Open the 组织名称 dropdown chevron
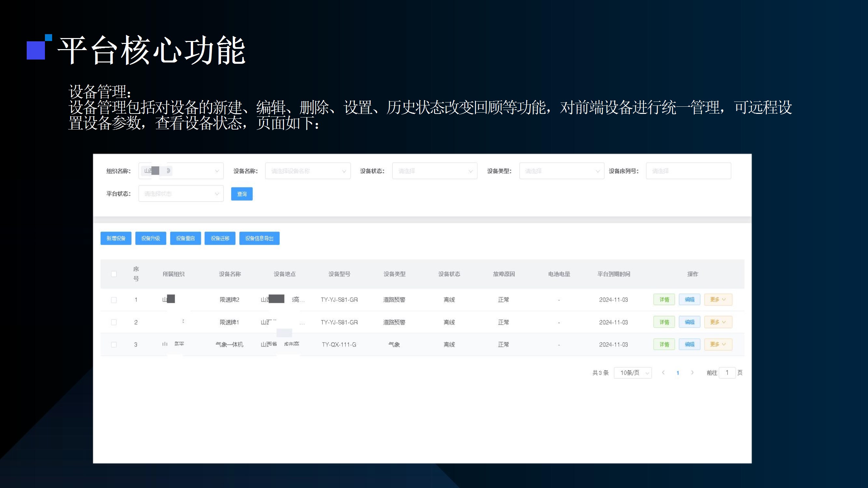Screen dimensions: 868x488 click(x=217, y=171)
